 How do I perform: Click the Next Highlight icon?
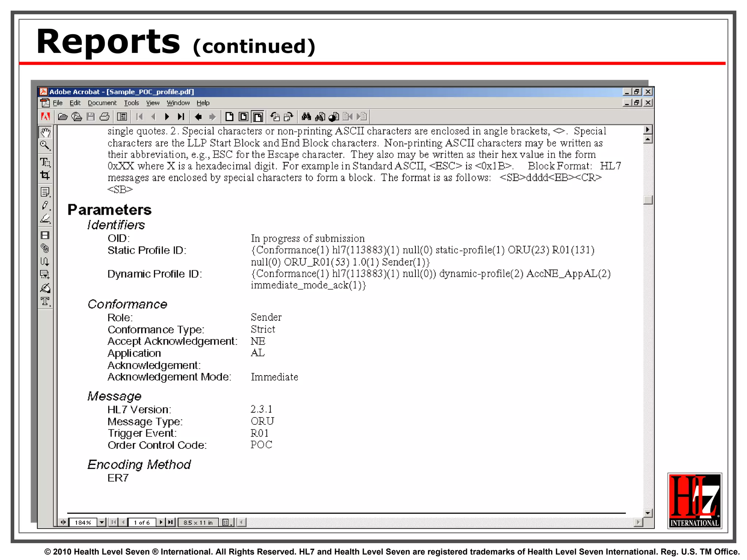pos(361,117)
